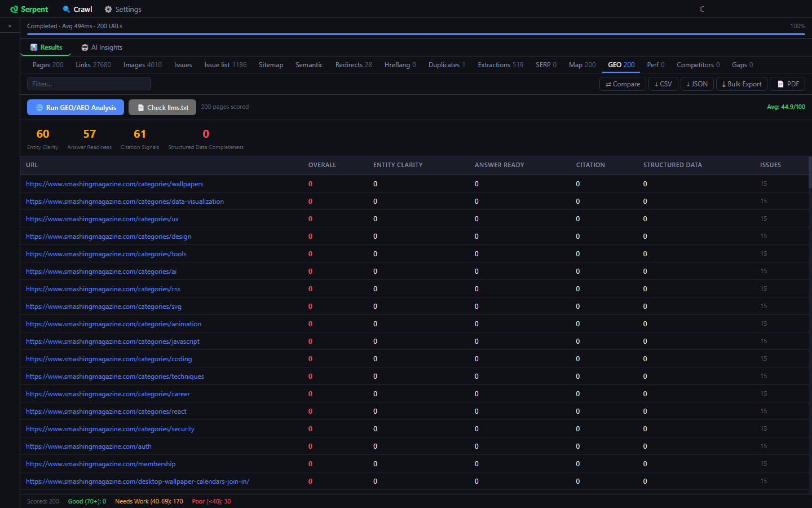The image size is (812, 508).
Task: Sort by the OVERALL column header
Action: [322, 165]
